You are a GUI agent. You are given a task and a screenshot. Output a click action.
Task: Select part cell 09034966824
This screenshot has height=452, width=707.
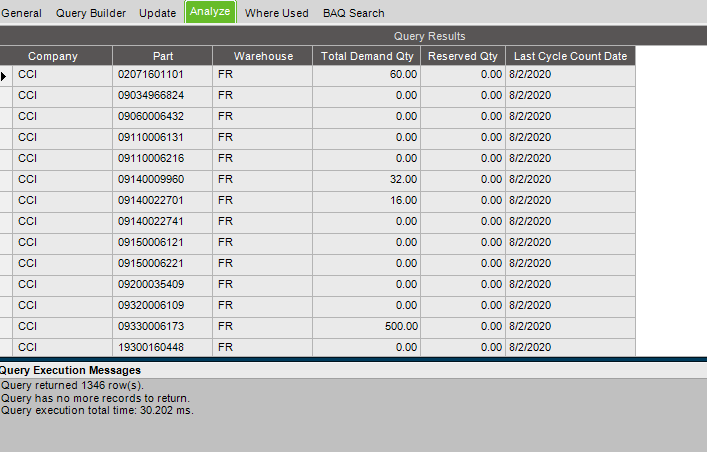[163, 96]
